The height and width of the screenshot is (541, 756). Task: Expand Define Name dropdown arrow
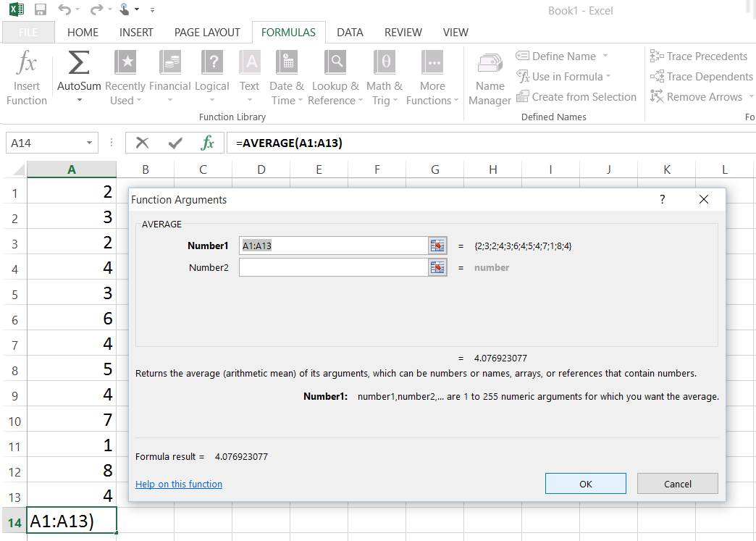tap(605, 56)
